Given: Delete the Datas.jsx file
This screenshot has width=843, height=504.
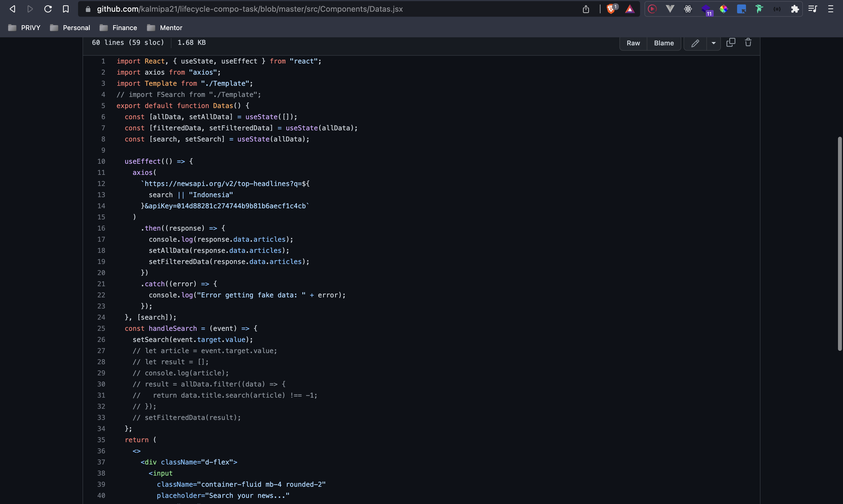Looking at the screenshot, I should (x=748, y=42).
